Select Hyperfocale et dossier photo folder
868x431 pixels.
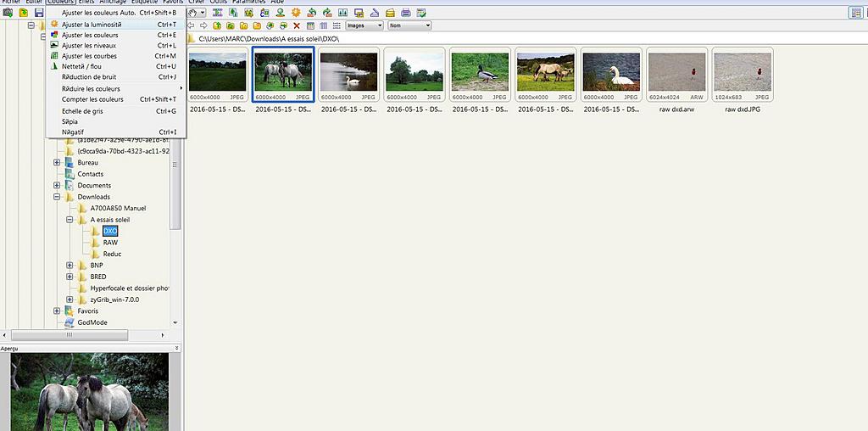coord(130,288)
